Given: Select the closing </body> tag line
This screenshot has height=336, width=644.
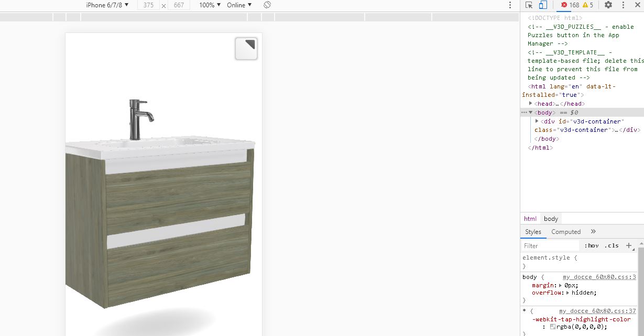Looking at the screenshot, I should 547,139.
